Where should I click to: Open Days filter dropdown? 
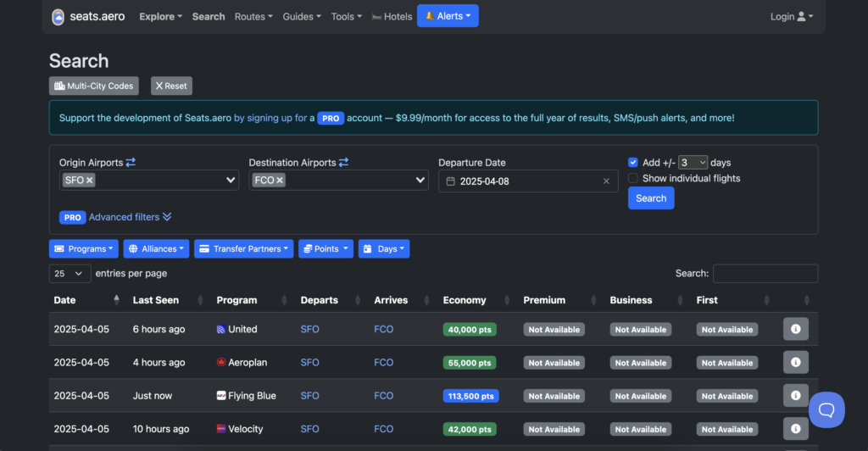(384, 248)
